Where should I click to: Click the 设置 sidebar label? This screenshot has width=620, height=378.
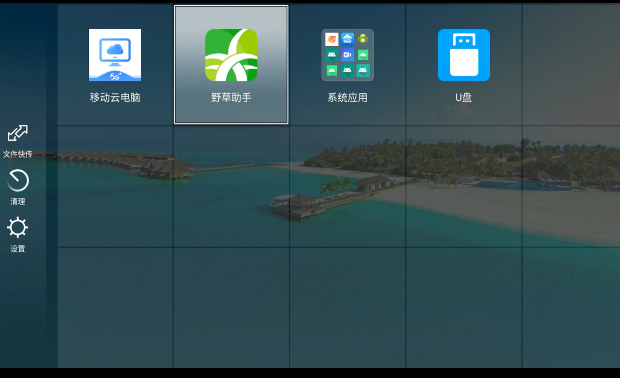pyautogui.click(x=18, y=249)
